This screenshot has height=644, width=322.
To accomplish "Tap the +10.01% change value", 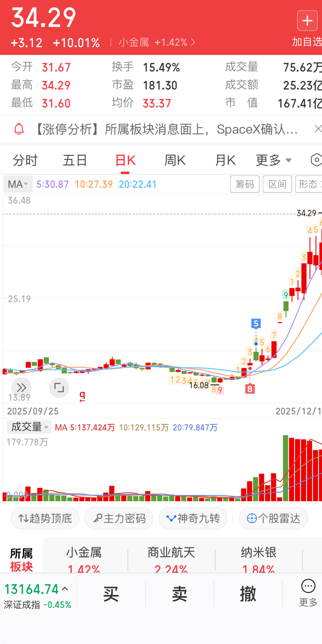I will (x=76, y=42).
